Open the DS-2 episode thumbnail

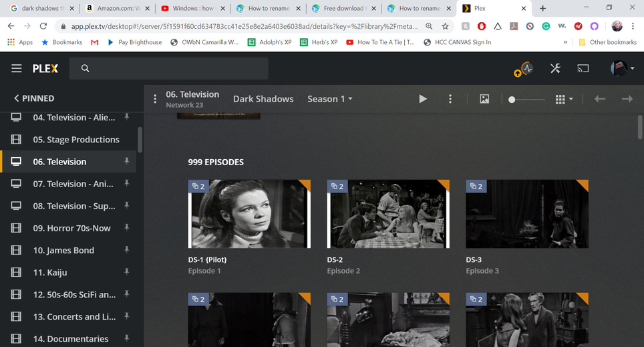click(388, 214)
